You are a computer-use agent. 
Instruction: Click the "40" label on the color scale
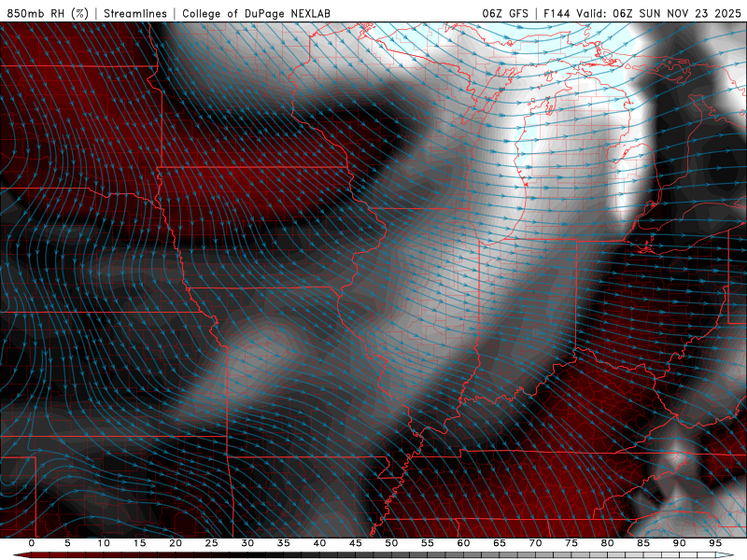click(319, 543)
